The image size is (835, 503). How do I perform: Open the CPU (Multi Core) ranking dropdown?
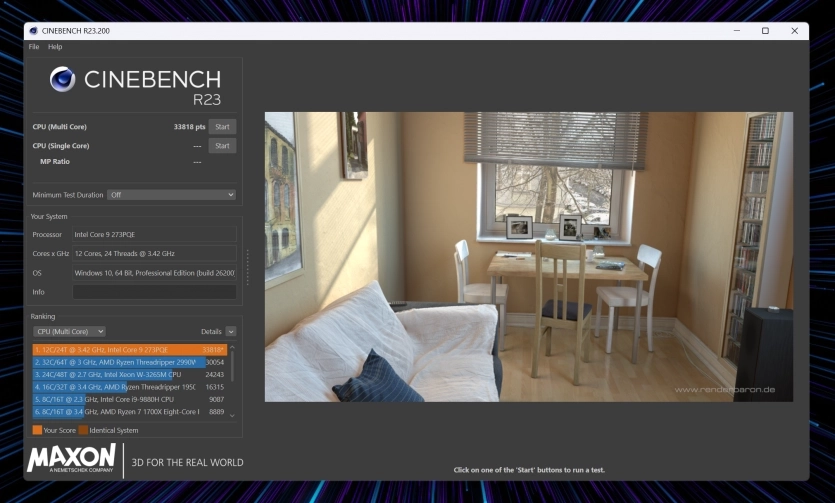(x=69, y=331)
